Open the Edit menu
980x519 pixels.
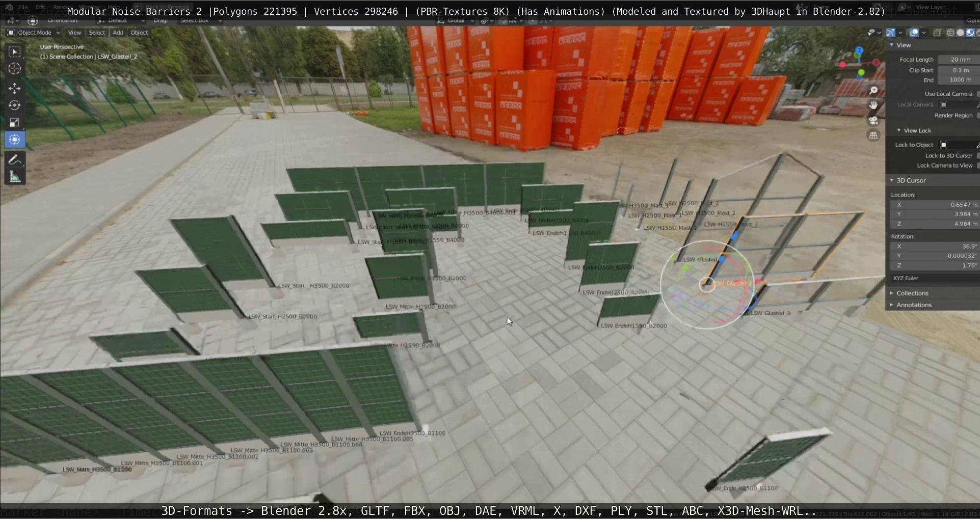(x=40, y=7)
